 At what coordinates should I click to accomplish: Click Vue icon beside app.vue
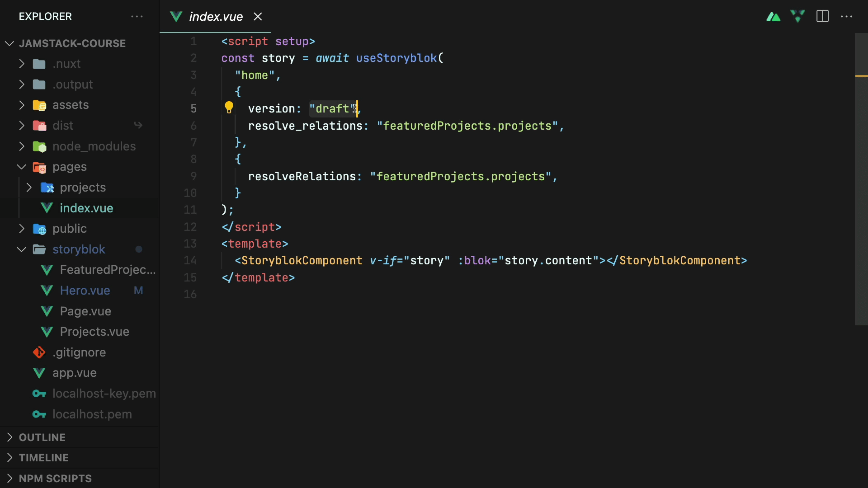click(39, 373)
